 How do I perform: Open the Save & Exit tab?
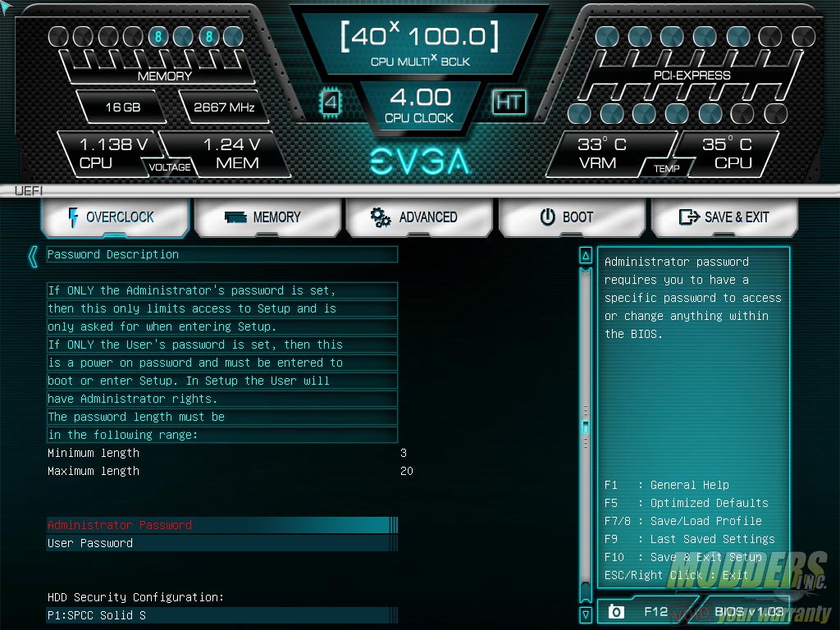point(724,217)
